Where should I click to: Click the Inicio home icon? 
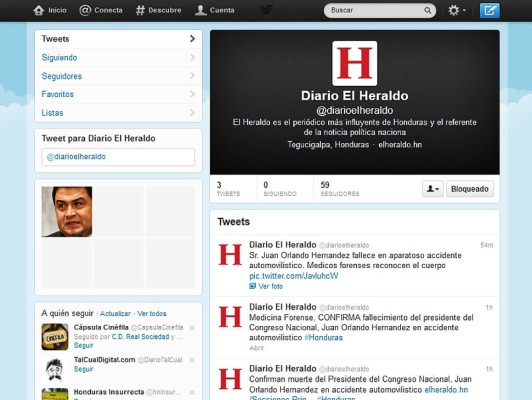pyautogui.click(x=39, y=10)
